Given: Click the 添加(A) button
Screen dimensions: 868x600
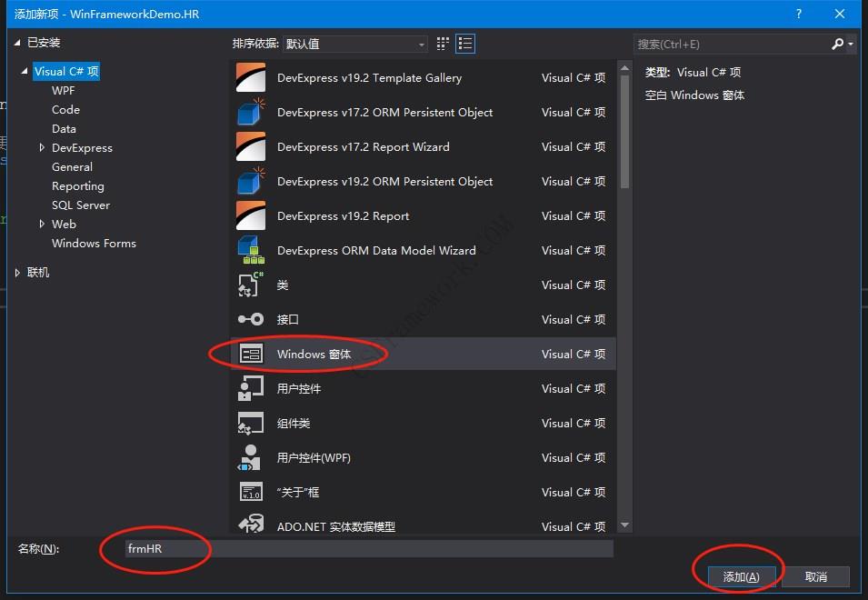Looking at the screenshot, I should tap(741, 577).
